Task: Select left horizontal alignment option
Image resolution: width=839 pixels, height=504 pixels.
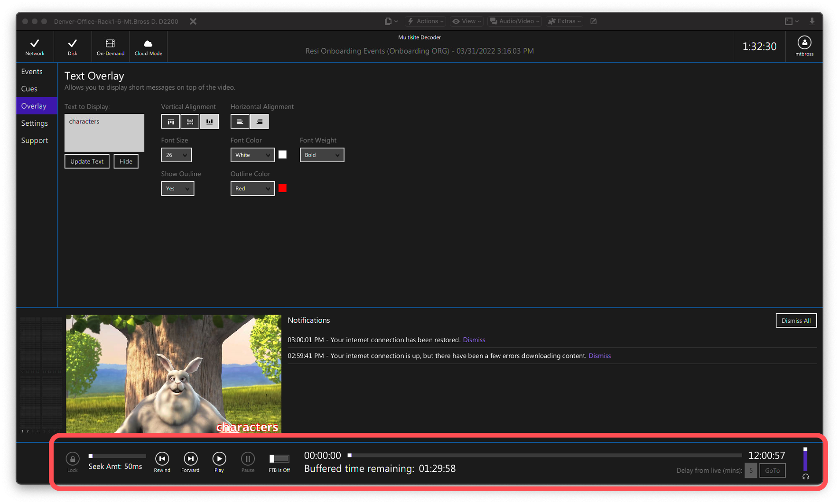Action: [240, 122]
